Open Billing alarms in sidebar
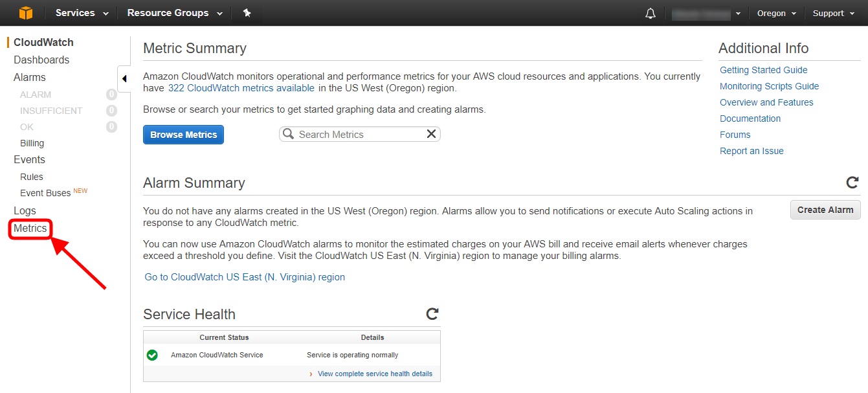The image size is (868, 393). (x=32, y=143)
